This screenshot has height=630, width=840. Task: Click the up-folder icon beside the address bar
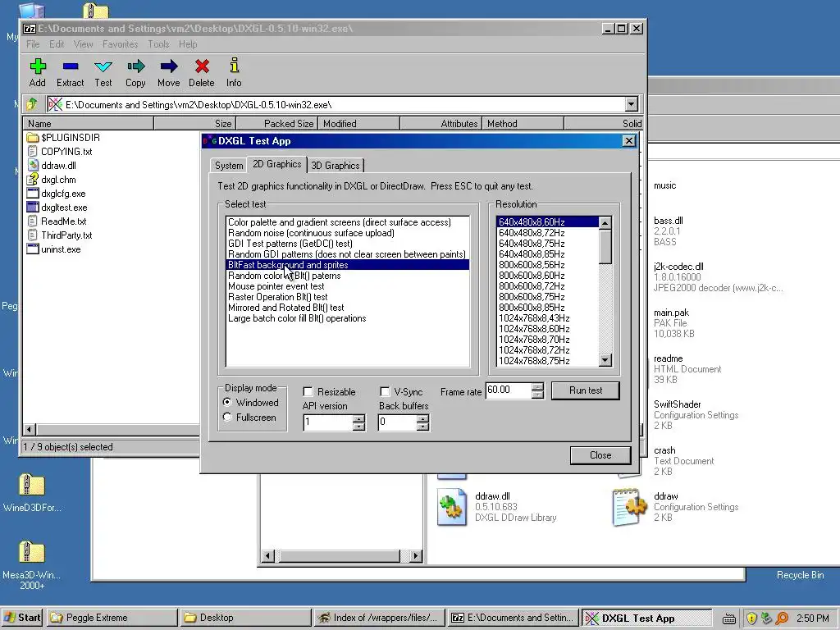tap(32, 104)
